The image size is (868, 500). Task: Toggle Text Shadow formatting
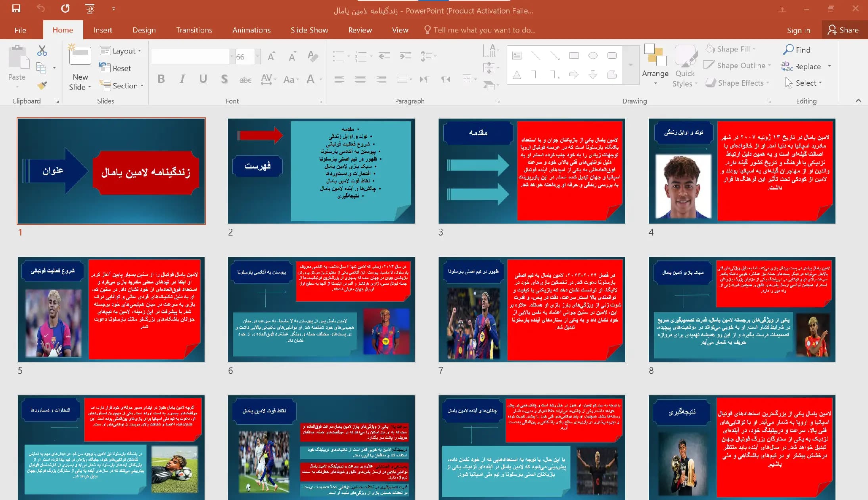[x=224, y=79]
